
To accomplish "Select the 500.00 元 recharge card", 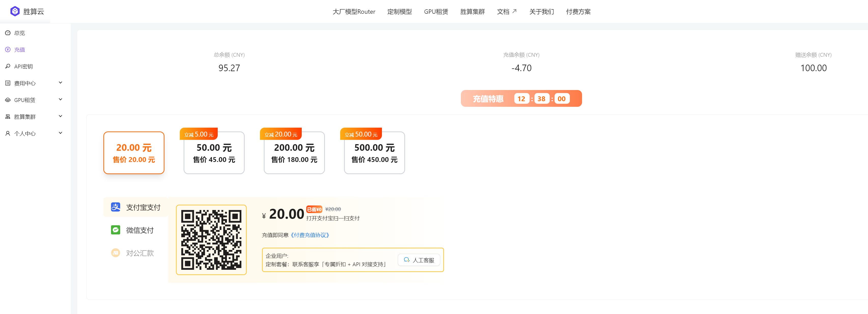I will coord(374,153).
